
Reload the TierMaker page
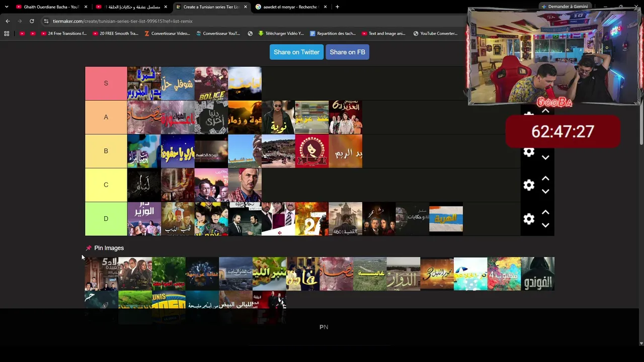(x=32, y=21)
